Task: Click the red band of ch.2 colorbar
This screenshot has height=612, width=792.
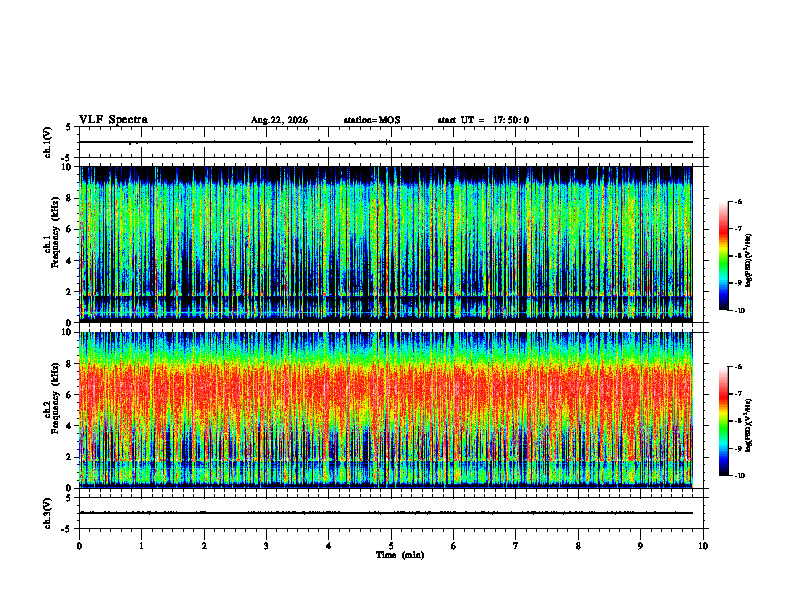Action: [724, 396]
